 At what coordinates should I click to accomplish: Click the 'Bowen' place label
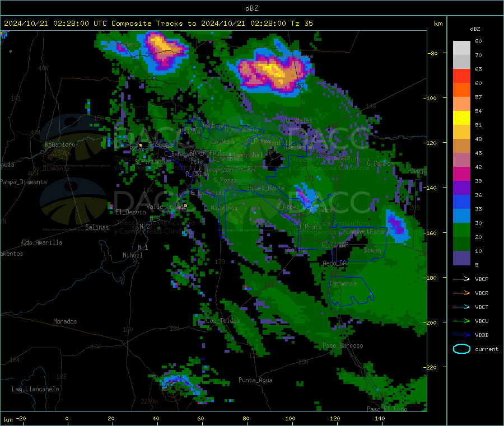coord(372,250)
